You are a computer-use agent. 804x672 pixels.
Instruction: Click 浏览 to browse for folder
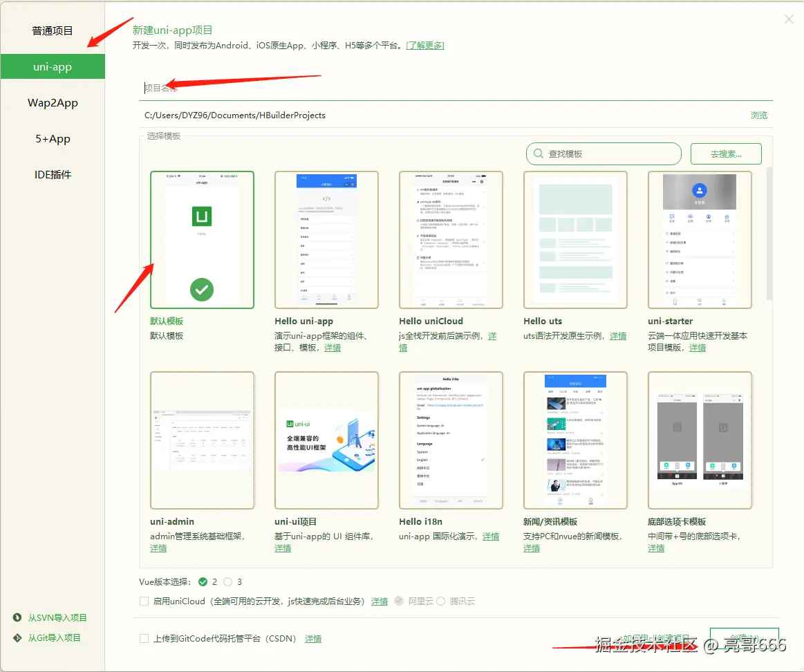tap(759, 115)
